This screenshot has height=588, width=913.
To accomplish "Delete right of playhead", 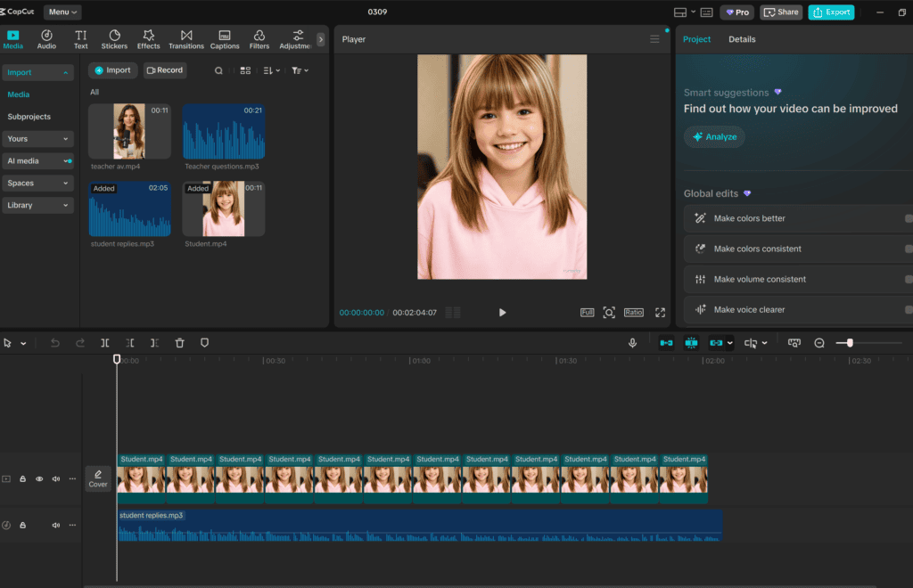I will (154, 343).
